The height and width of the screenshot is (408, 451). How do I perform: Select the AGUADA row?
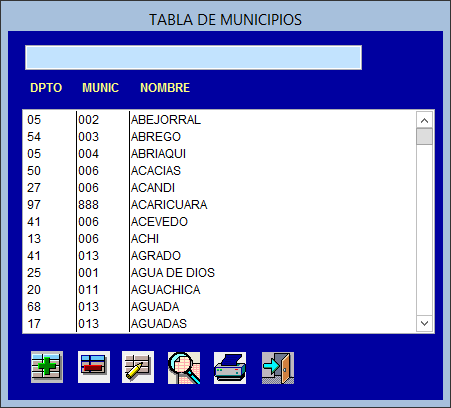click(219, 307)
